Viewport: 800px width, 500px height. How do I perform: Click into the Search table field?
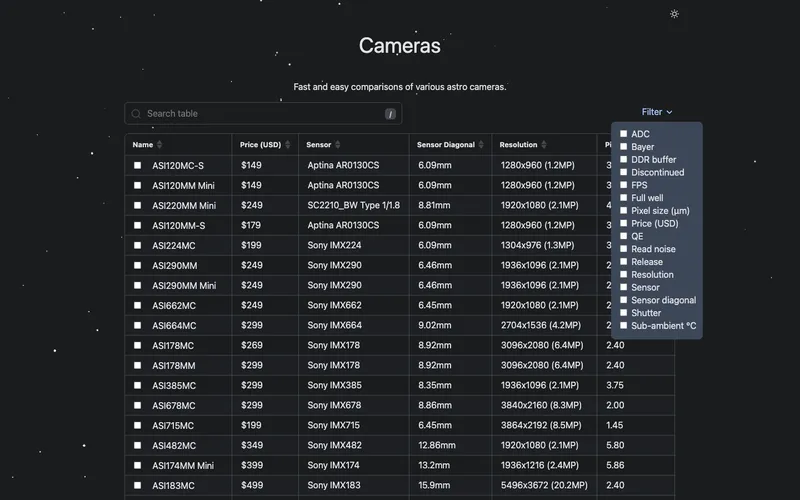point(263,114)
